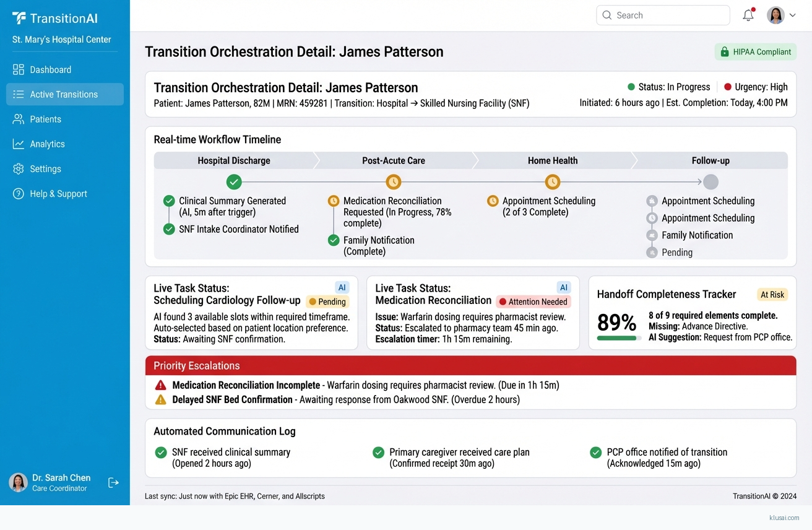This screenshot has width=812, height=530.
Task: Click the check beside PCP office notified
Action: (x=596, y=453)
